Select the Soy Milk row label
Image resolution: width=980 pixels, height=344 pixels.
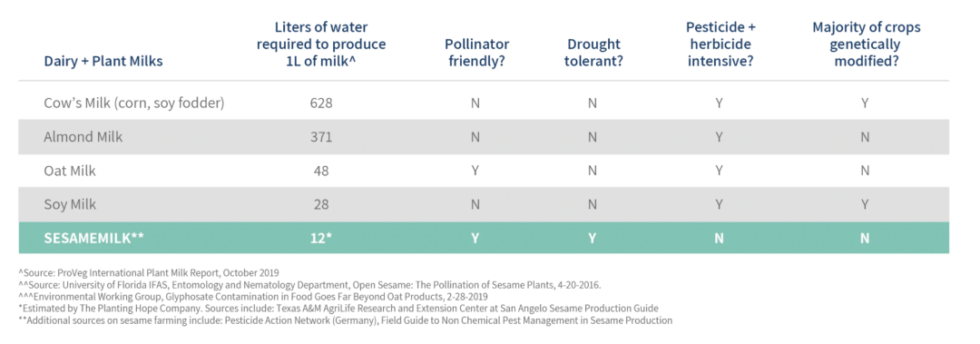point(70,204)
